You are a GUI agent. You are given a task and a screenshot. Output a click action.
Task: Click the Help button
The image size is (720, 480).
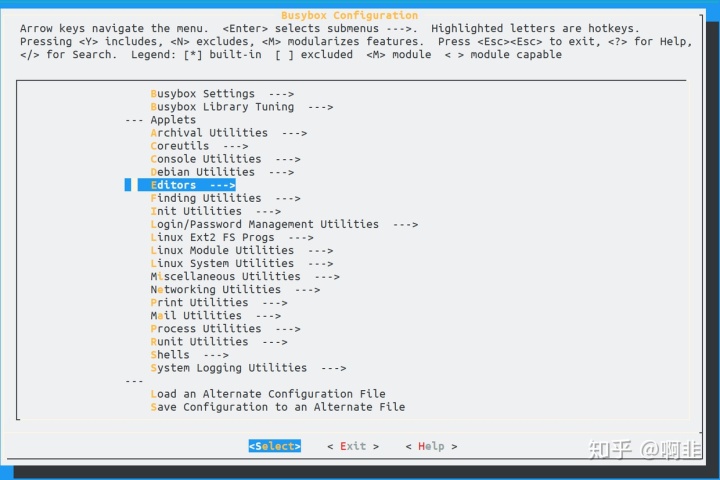pyautogui.click(x=431, y=446)
